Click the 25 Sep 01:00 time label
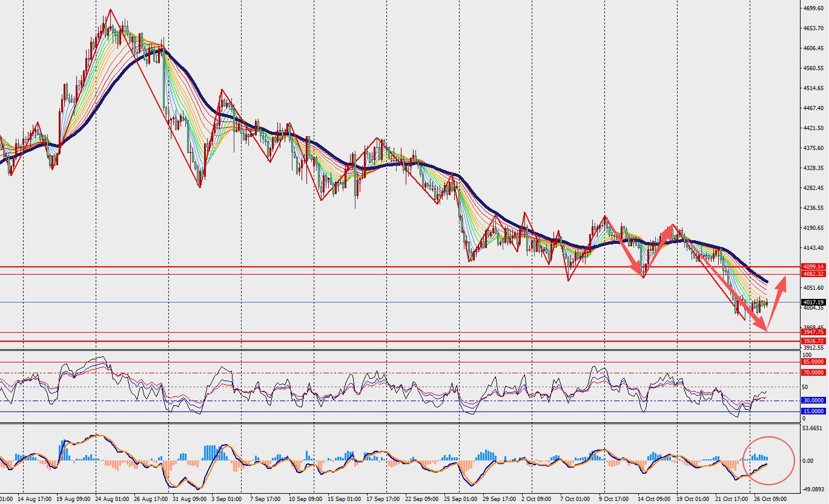Screen dimensions: 829x504 point(460,500)
